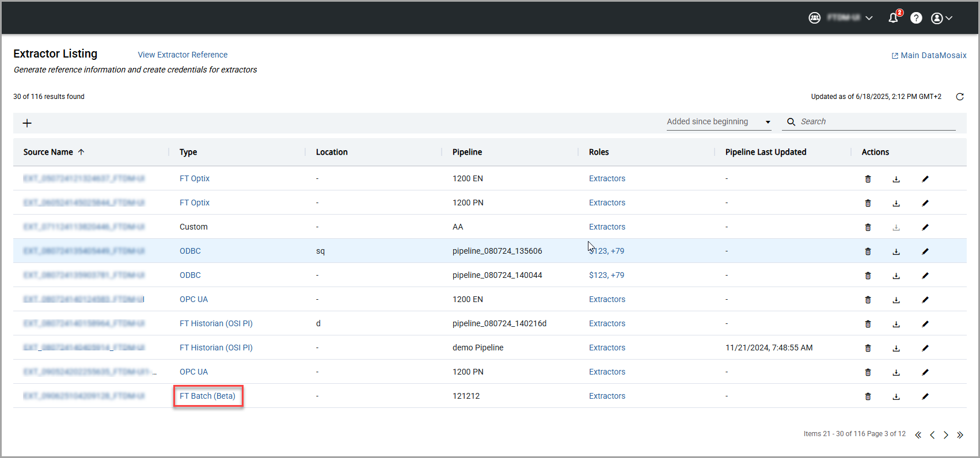Refresh the extractor listing

[959, 97]
